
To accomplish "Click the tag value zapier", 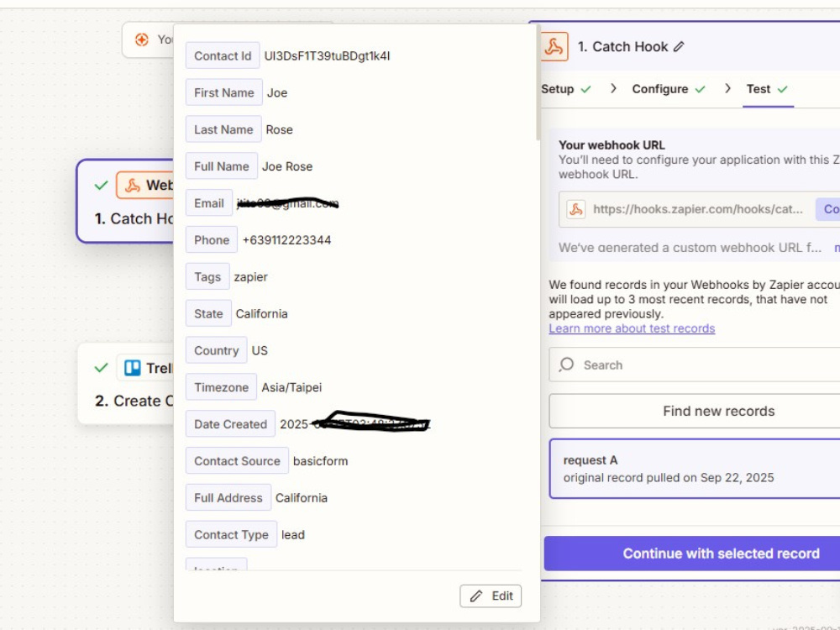I will pos(250,277).
